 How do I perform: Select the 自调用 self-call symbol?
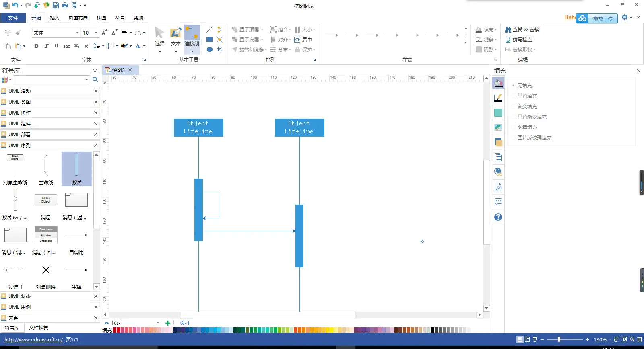coord(76,240)
